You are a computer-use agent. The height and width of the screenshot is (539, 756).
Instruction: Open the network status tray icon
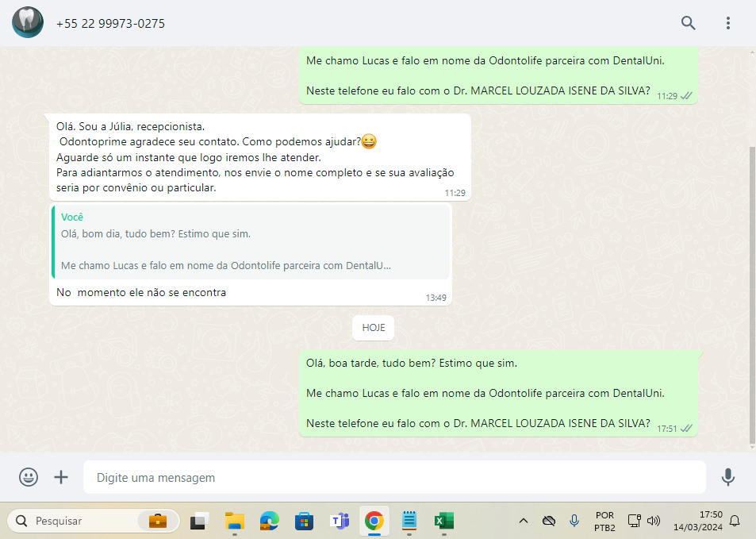(634, 522)
